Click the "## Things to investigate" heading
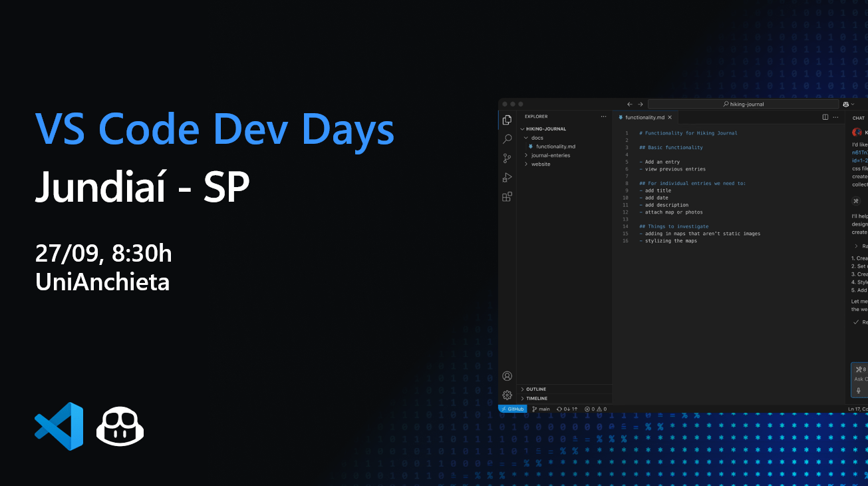Viewport: 868px width, 486px height. pos(674,226)
